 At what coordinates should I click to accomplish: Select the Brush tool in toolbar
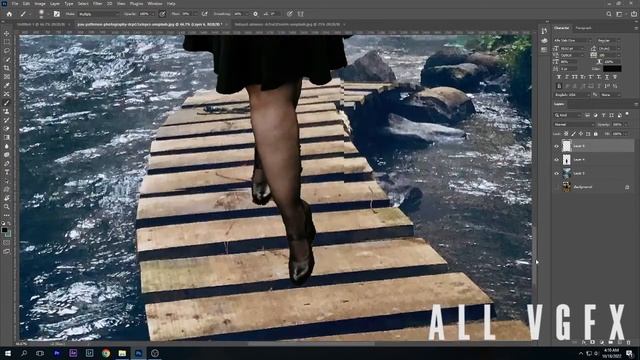pyautogui.click(x=7, y=103)
